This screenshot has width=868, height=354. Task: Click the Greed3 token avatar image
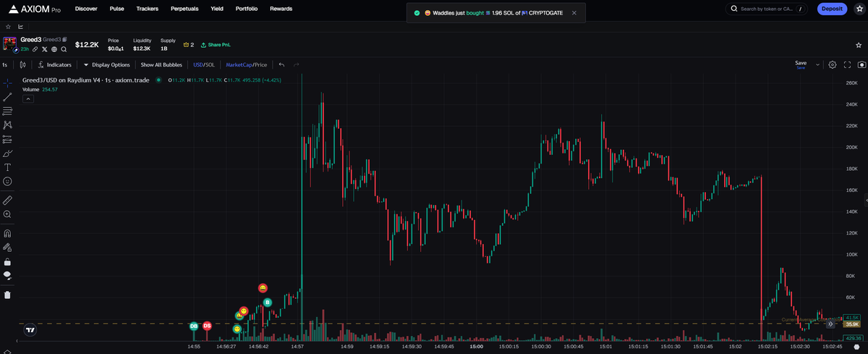click(9, 43)
